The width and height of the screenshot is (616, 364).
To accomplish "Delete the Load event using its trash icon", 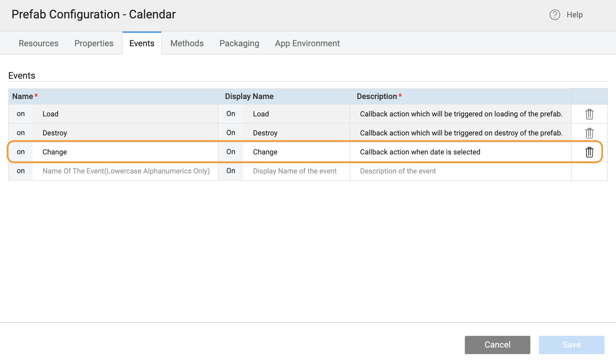I will [589, 114].
